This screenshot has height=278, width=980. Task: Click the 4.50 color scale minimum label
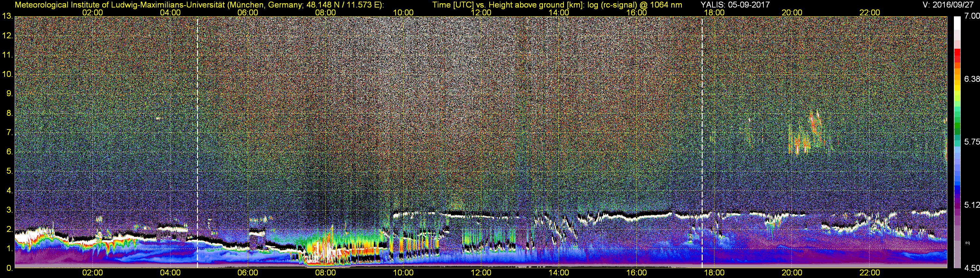[x=972, y=268]
